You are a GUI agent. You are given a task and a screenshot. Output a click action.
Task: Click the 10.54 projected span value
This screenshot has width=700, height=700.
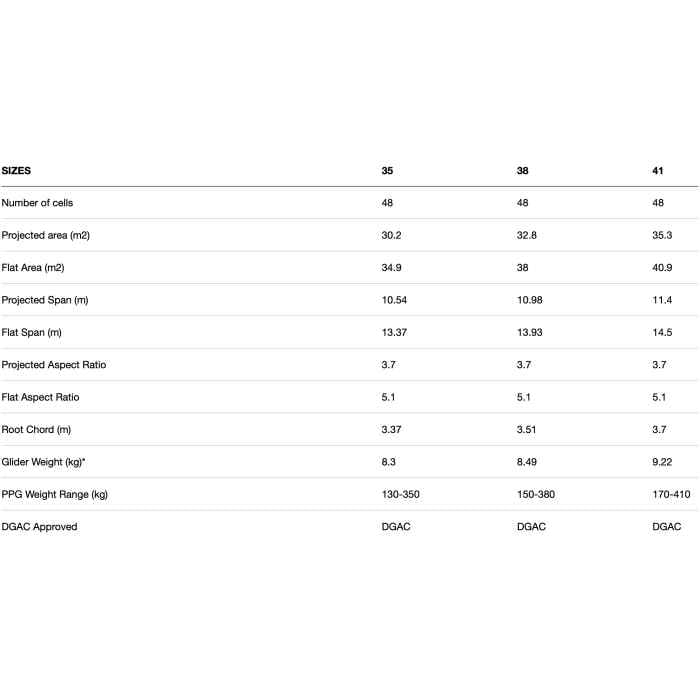pos(394,300)
